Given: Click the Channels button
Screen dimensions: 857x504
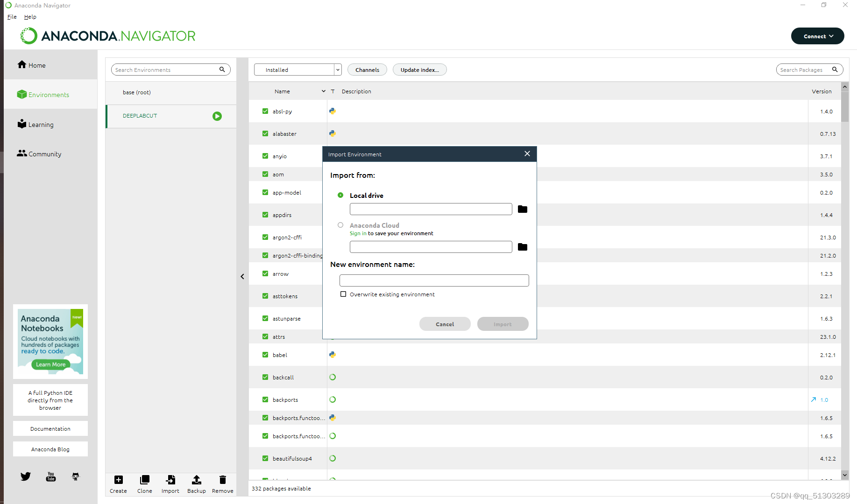Looking at the screenshot, I should pos(368,70).
